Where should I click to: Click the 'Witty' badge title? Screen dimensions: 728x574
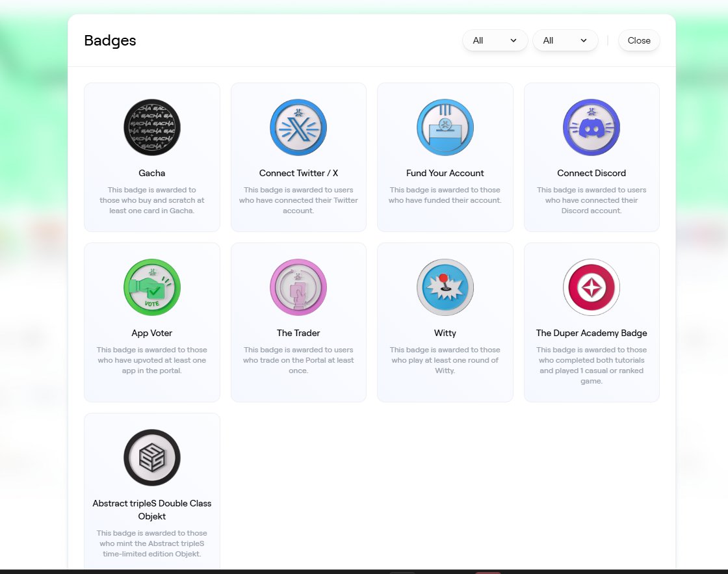tap(445, 333)
